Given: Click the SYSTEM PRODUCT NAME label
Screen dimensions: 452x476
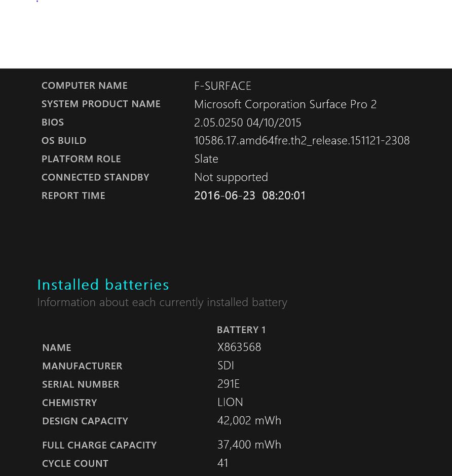Looking at the screenshot, I should (x=101, y=104).
